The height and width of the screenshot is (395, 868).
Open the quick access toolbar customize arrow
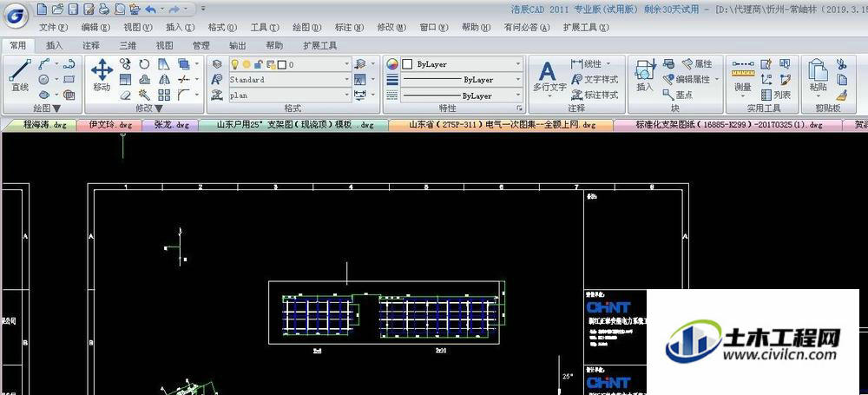pos(204,9)
